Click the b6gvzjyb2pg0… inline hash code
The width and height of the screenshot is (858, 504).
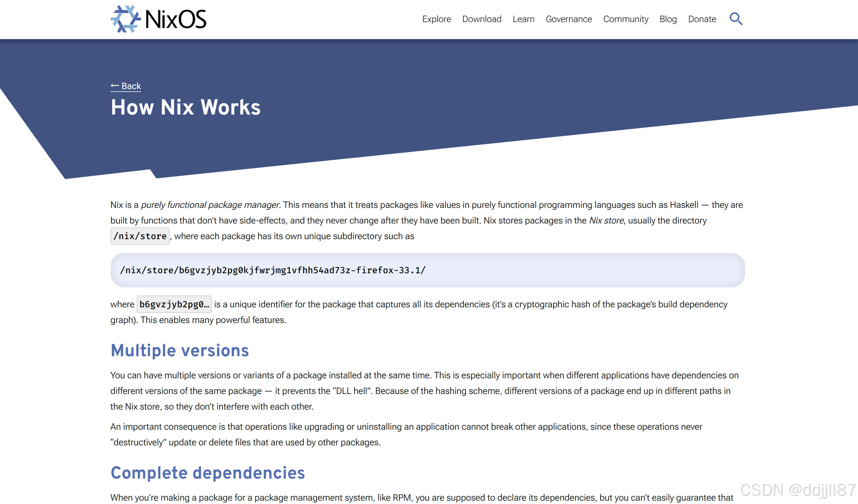tap(174, 304)
